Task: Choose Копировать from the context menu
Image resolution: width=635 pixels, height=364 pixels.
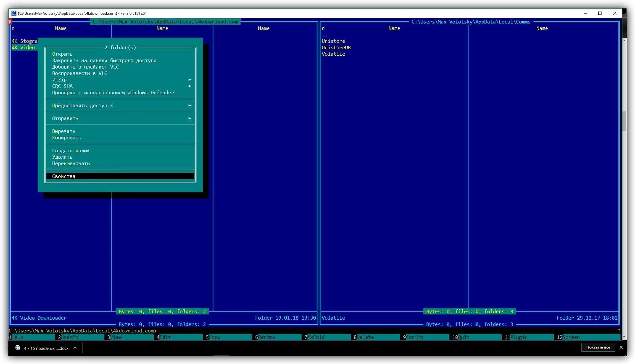Action: point(67,138)
